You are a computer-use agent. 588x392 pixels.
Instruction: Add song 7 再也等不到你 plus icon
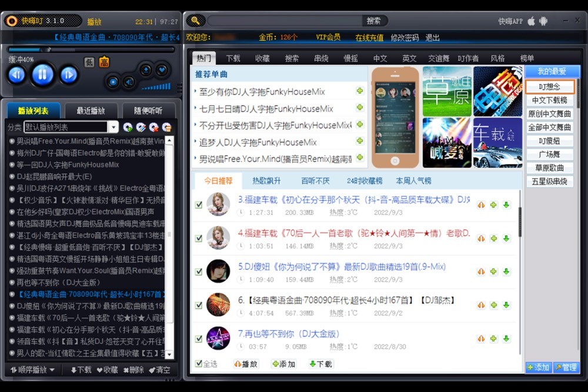(494, 338)
